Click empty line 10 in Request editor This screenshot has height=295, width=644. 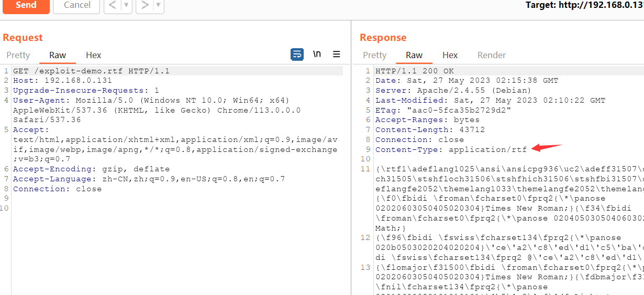pos(178,209)
